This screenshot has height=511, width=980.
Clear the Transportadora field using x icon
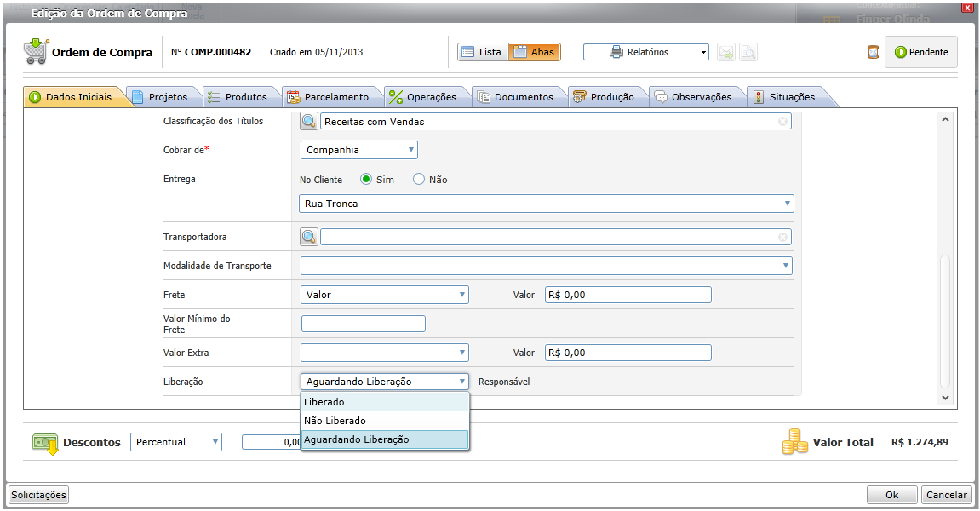[782, 237]
